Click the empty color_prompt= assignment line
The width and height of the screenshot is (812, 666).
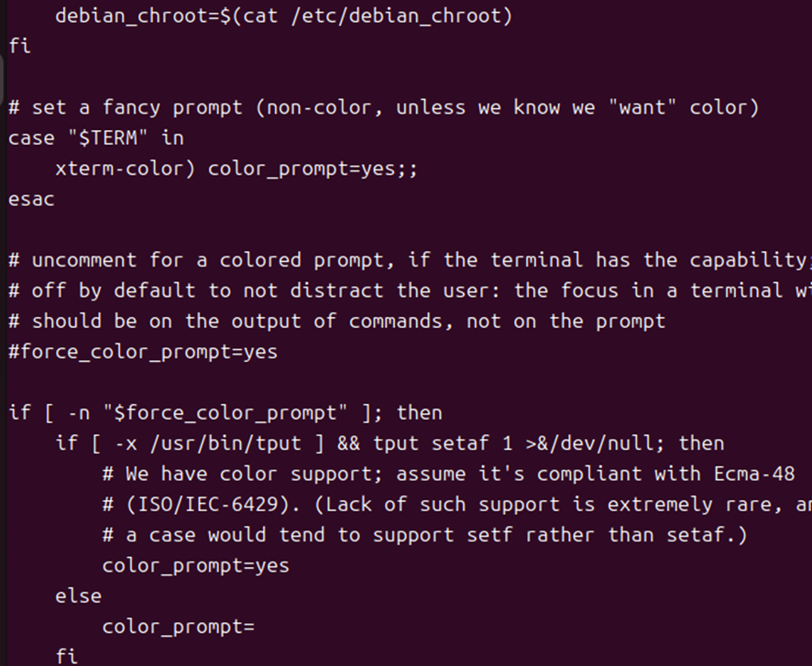(178, 627)
